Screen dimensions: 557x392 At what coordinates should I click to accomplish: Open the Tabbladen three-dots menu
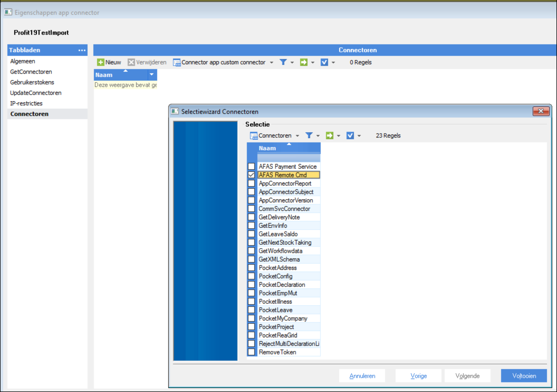point(82,50)
